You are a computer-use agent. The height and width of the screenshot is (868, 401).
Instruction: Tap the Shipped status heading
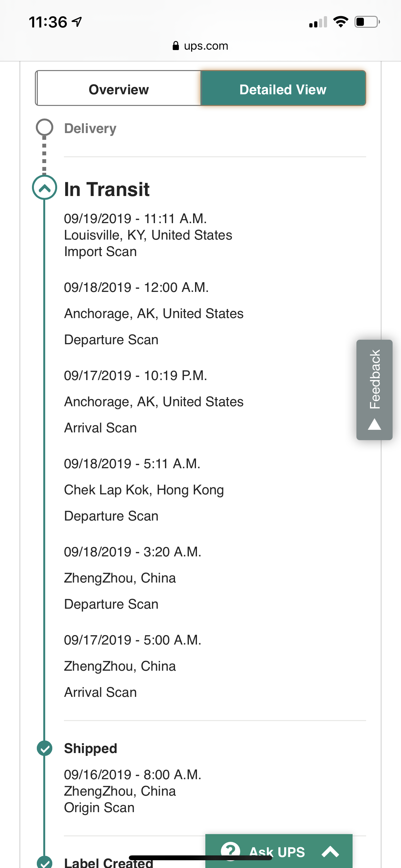click(91, 749)
